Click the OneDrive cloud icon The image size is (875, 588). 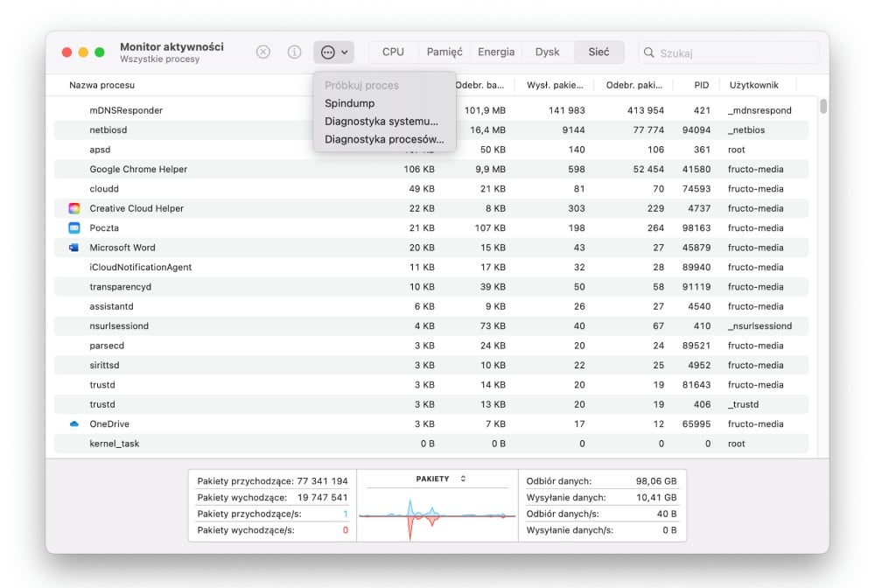(x=74, y=424)
